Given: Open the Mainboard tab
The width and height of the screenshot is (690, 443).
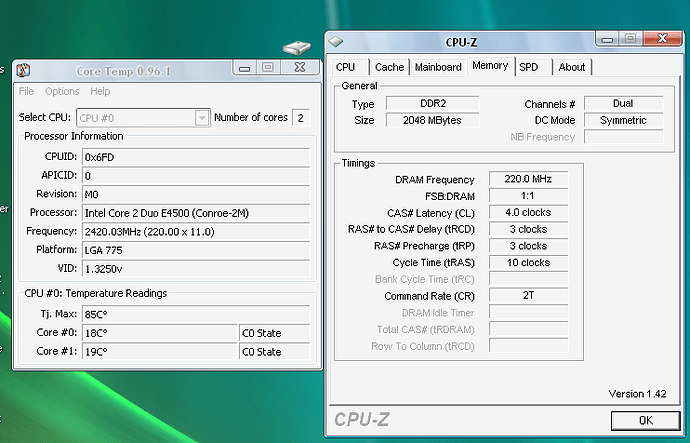Looking at the screenshot, I should point(438,67).
